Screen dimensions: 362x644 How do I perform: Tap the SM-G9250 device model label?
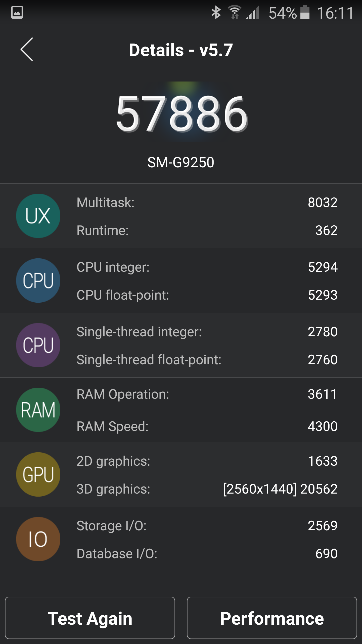click(181, 162)
